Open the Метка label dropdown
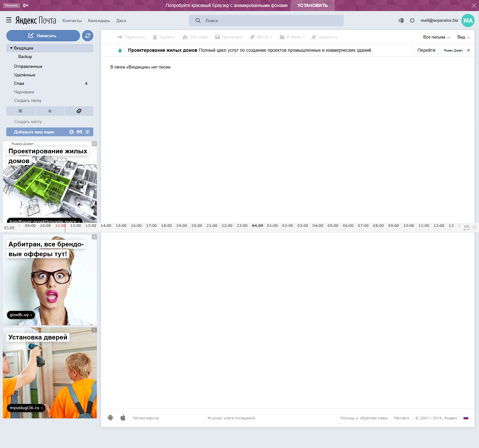The height and width of the screenshot is (448, 479). coord(261,37)
